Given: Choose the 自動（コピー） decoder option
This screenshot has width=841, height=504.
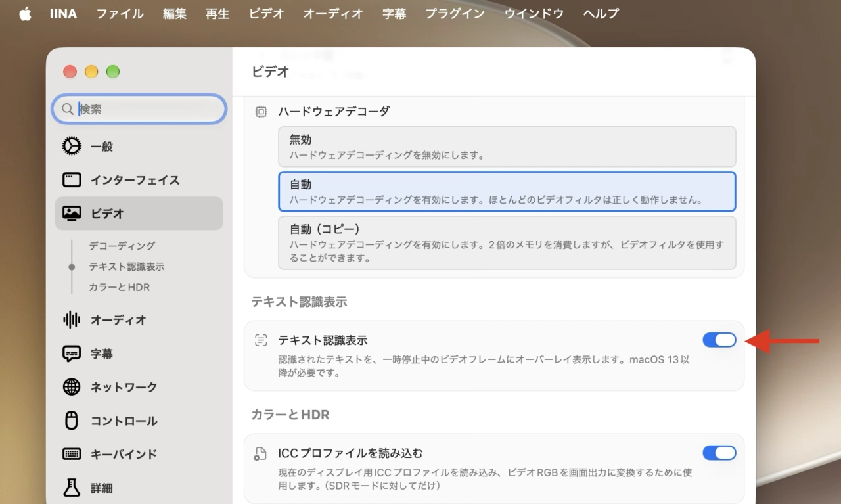Looking at the screenshot, I should (x=507, y=242).
